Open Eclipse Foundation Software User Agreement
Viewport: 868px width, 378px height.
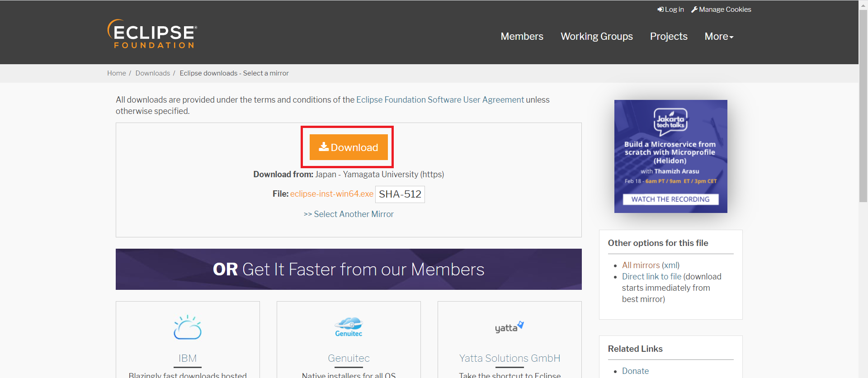pyautogui.click(x=440, y=99)
